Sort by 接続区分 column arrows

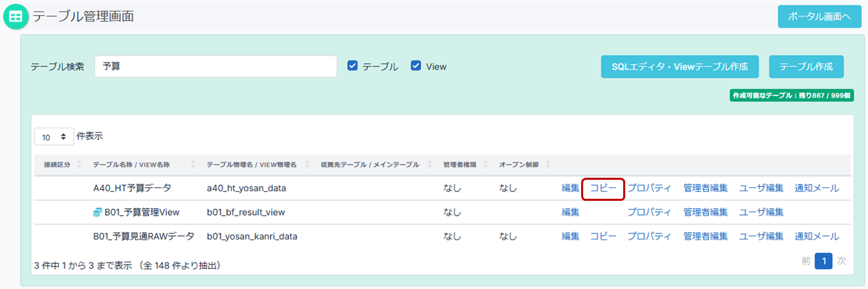click(x=80, y=165)
